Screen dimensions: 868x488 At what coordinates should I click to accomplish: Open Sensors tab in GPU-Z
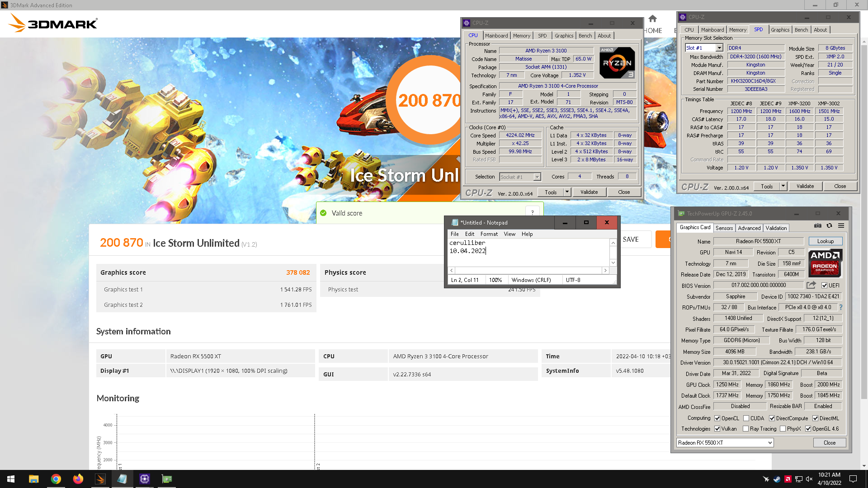click(x=724, y=228)
